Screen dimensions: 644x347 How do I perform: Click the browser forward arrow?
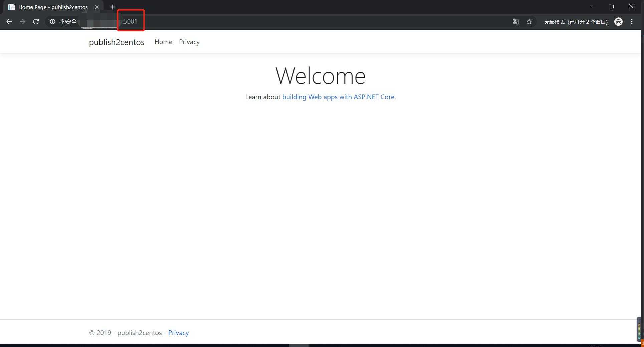[x=22, y=22]
